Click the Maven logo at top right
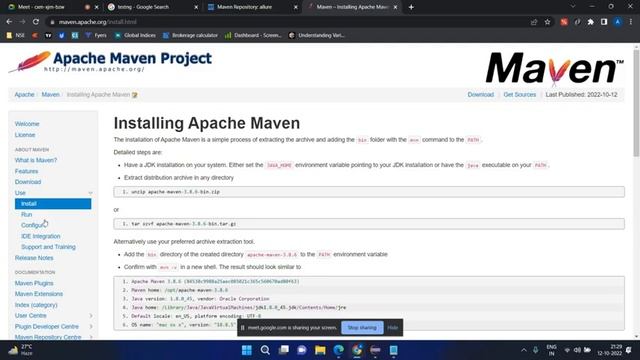This screenshot has width=640, height=360. pyautogui.click(x=554, y=69)
